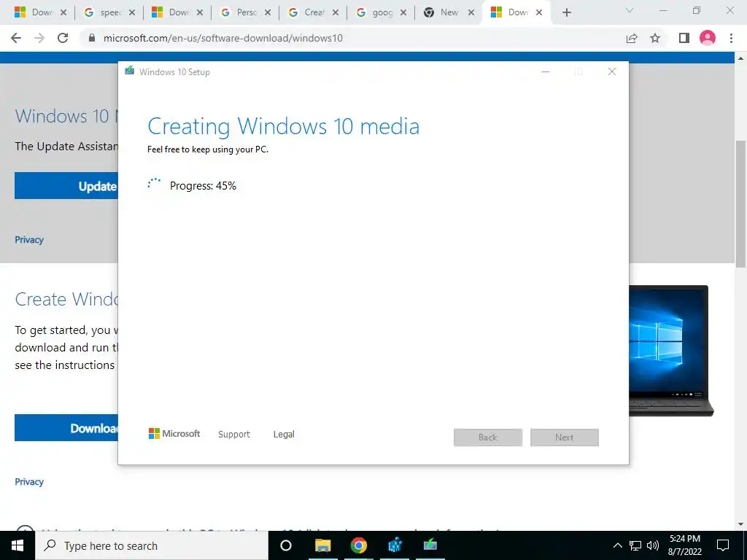Image resolution: width=747 pixels, height=560 pixels.
Task: Open Chrome three-dot menu
Action: coord(731,38)
